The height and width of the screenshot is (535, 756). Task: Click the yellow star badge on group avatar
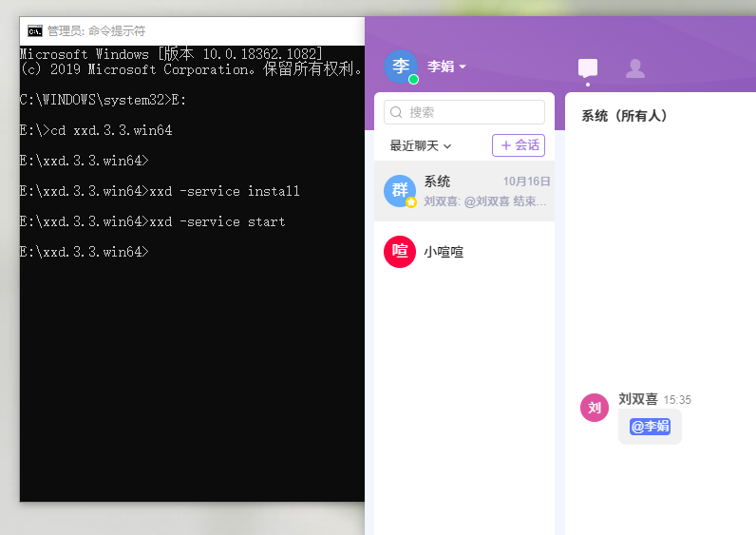click(x=411, y=202)
